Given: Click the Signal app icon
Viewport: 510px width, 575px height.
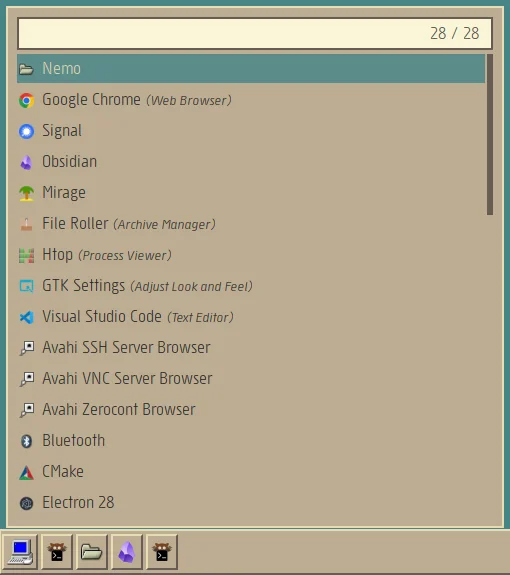Looking at the screenshot, I should tap(26, 131).
